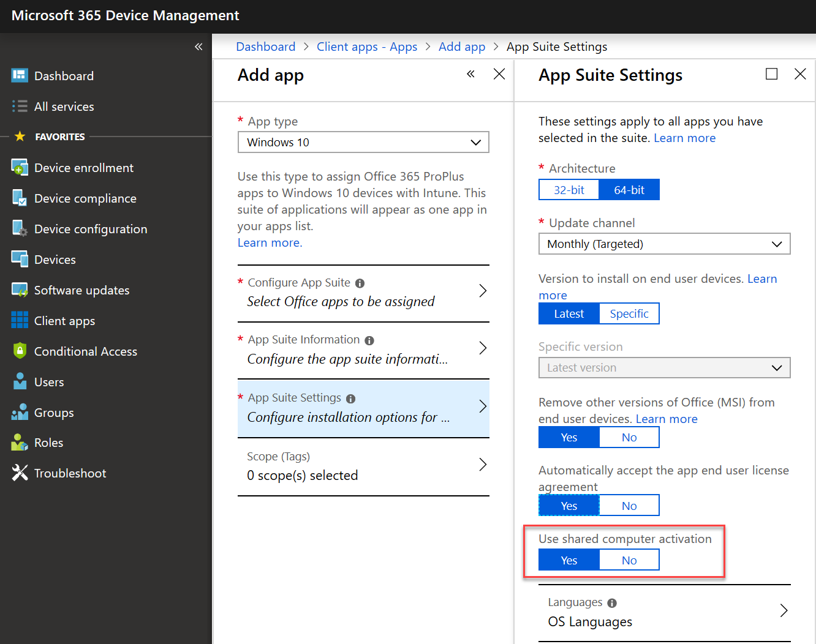Switch version install option to Specific
The width and height of the screenshot is (816, 644).
(629, 313)
